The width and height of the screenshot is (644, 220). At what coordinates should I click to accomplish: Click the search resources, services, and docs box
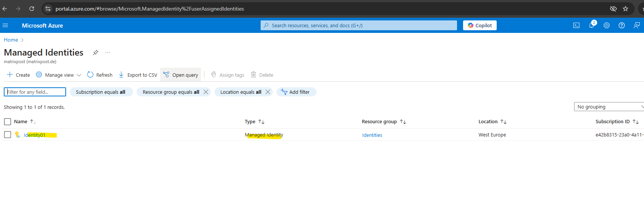(x=359, y=25)
